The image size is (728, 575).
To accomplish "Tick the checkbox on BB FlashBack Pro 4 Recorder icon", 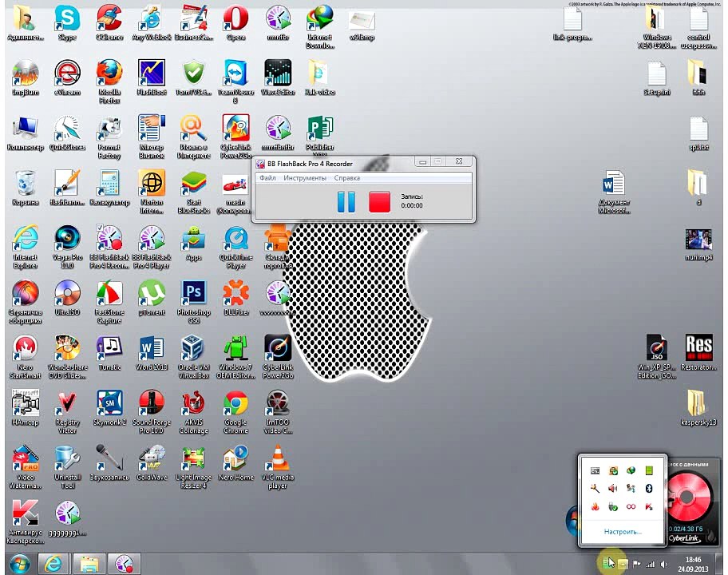I will point(100,227).
